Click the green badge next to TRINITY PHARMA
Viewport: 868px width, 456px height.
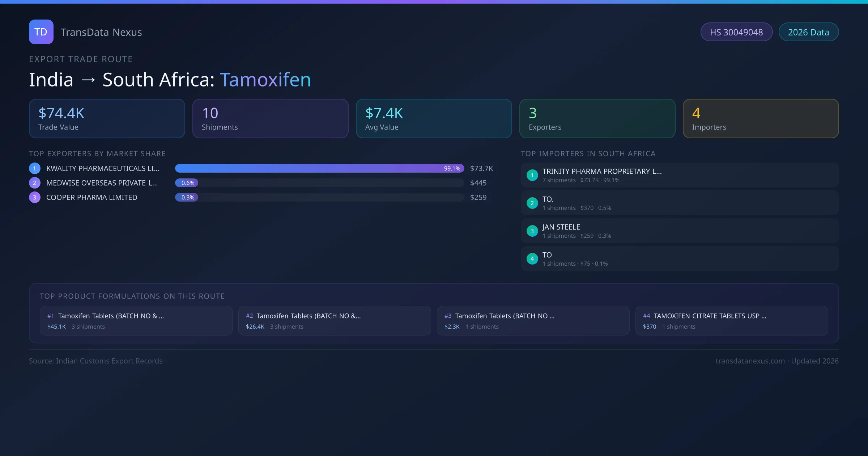tap(532, 175)
